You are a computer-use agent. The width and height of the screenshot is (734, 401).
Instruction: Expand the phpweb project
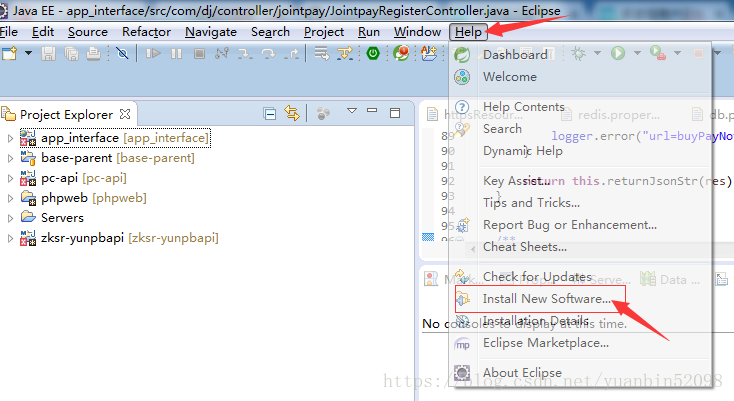(x=10, y=198)
